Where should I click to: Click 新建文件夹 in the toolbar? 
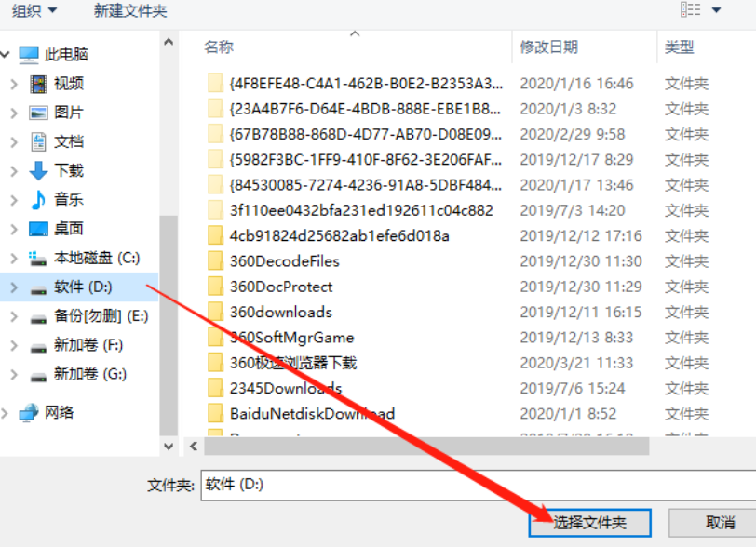[x=130, y=10]
